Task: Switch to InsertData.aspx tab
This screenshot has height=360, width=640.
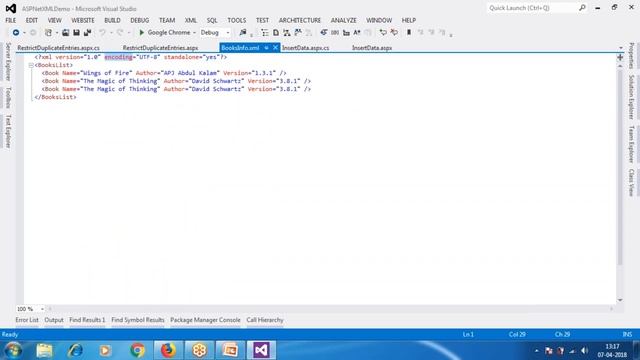Action: coord(372,48)
